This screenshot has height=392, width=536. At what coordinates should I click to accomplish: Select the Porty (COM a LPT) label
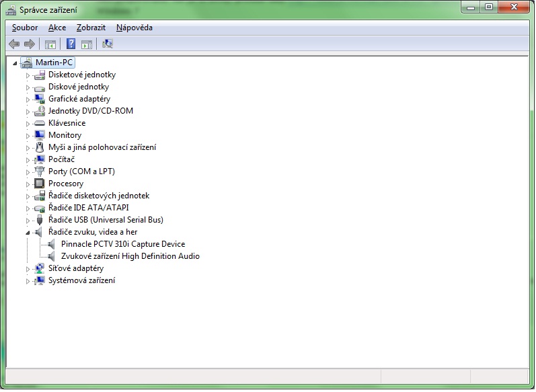(81, 171)
